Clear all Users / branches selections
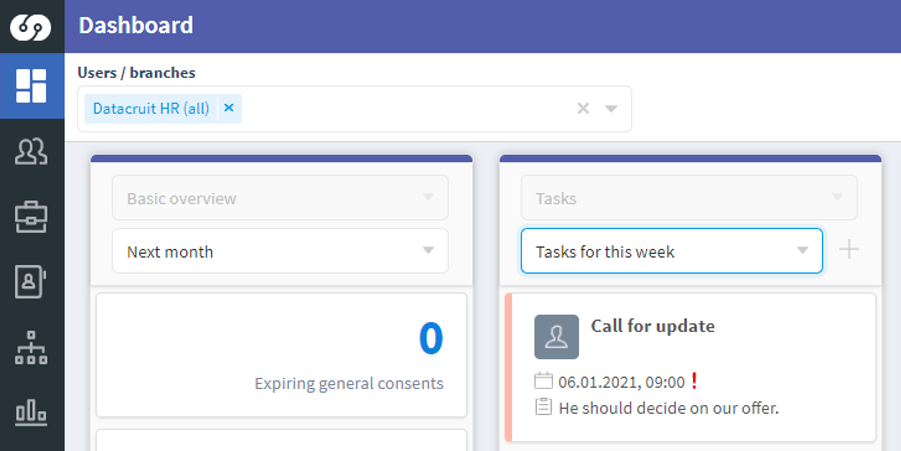Viewport: 901px width, 451px height. coord(583,109)
